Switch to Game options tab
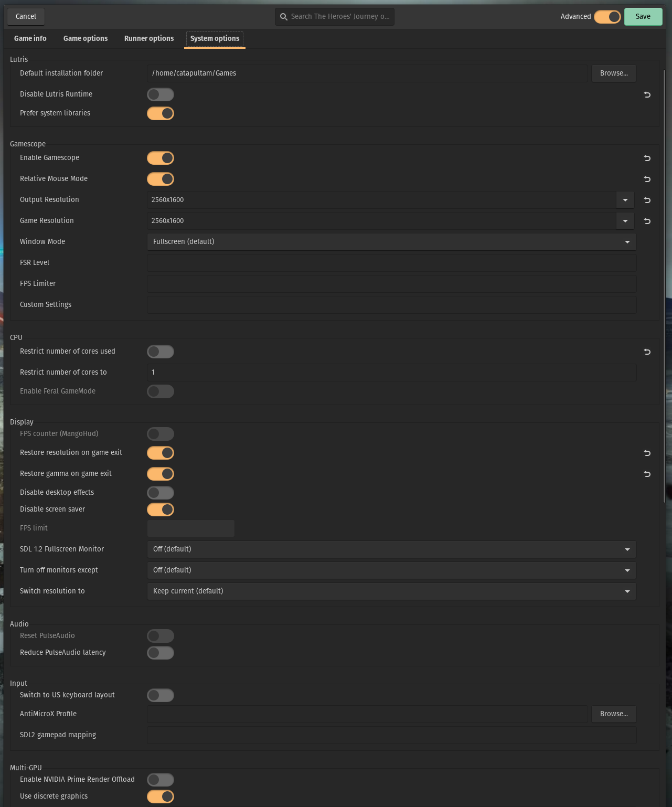This screenshot has width=672, height=807. 86,39
